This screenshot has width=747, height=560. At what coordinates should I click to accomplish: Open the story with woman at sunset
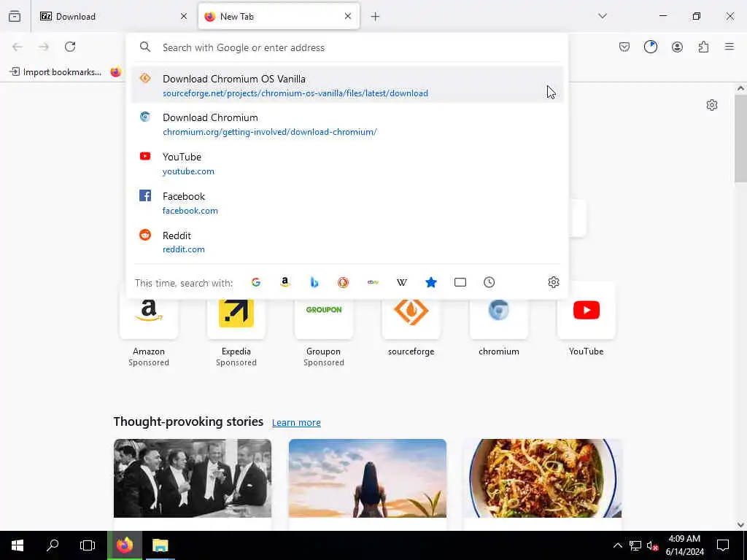(368, 478)
